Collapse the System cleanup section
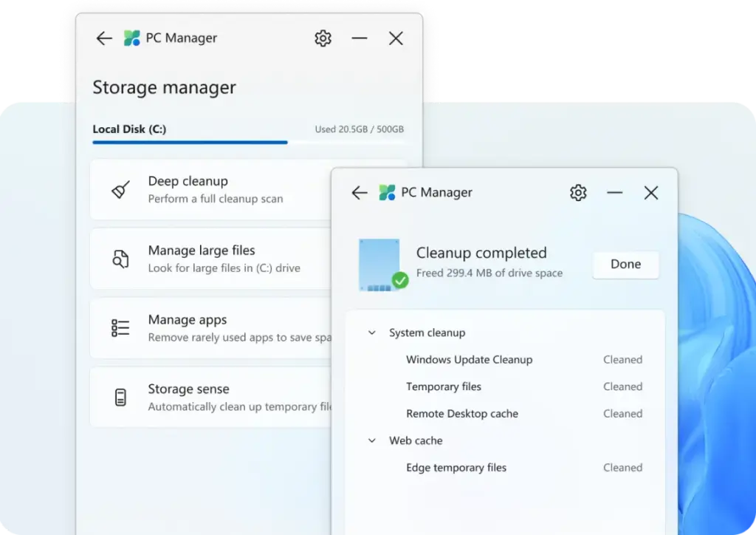 pos(371,333)
